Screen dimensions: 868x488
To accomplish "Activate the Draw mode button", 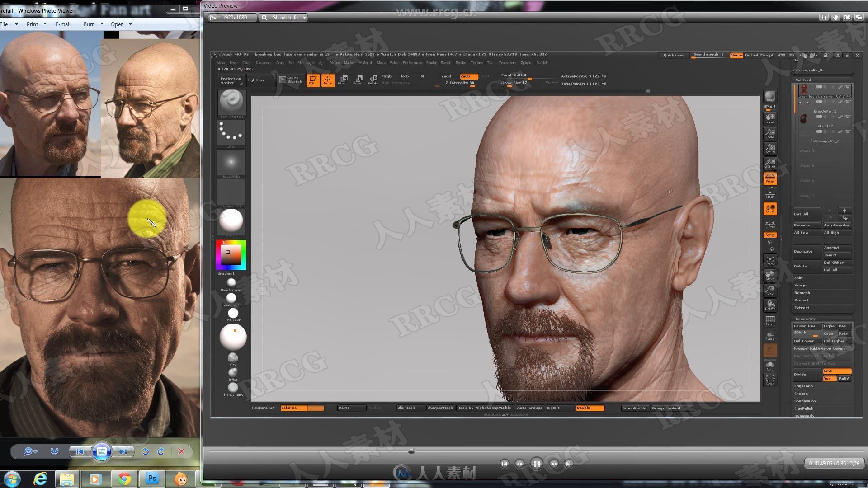I will [x=328, y=80].
